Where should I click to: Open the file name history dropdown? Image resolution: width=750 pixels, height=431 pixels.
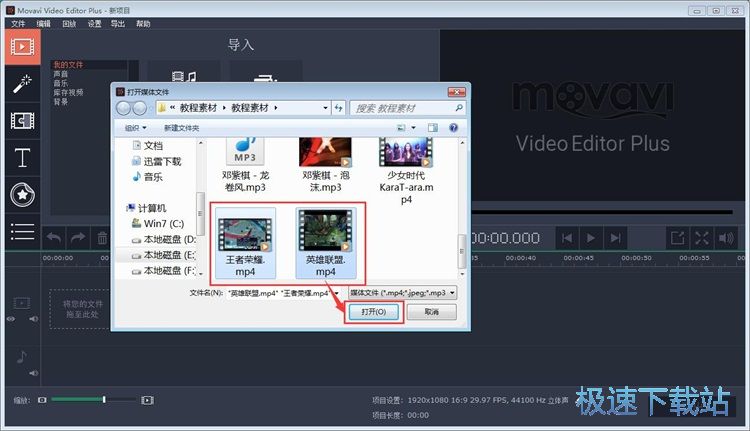click(x=337, y=293)
